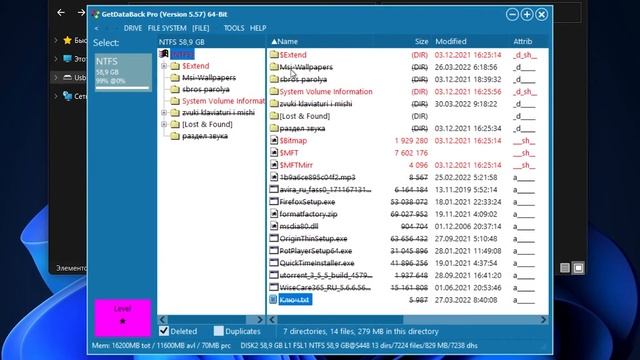The height and width of the screenshot is (360, 640).
Task: Expand the Usb item in Explorer window sidebar
Action: [56, 77]
